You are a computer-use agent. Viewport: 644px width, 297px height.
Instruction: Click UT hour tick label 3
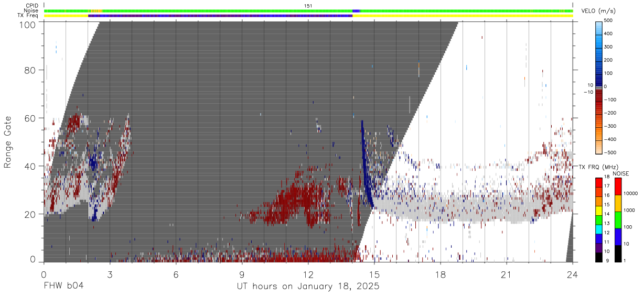click(110, 274)
